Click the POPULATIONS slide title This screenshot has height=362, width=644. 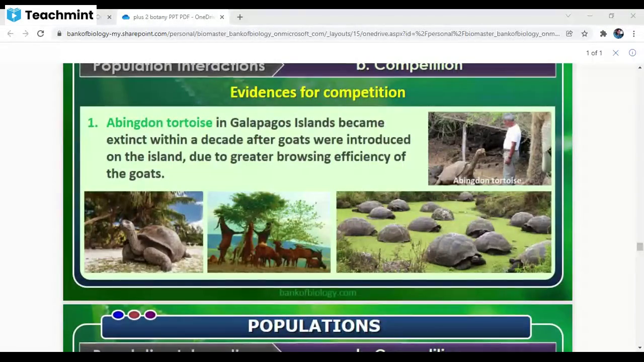pos(314,326)
